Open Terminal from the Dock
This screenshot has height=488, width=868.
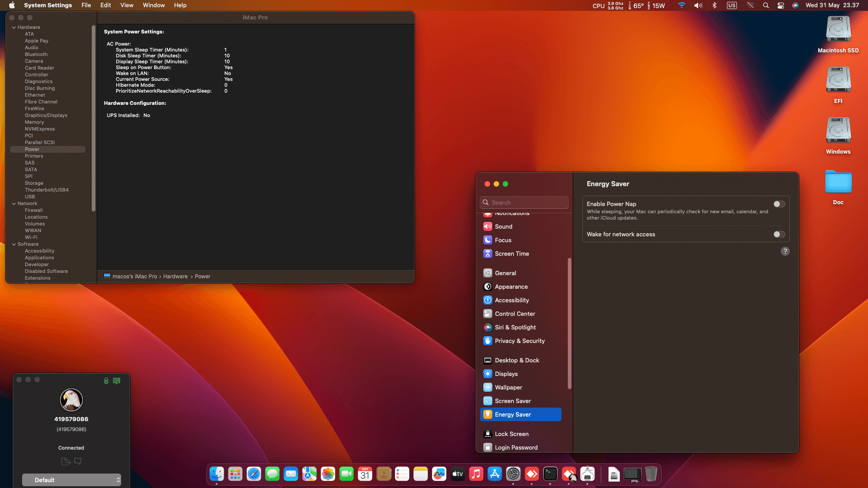pos(550,474)
